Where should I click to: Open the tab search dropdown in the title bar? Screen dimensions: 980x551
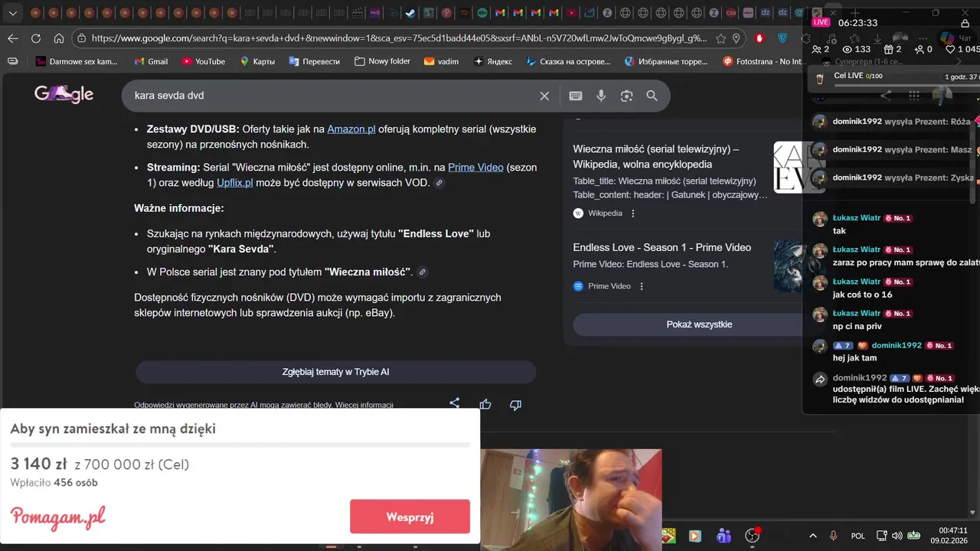(x=12, y=13)
